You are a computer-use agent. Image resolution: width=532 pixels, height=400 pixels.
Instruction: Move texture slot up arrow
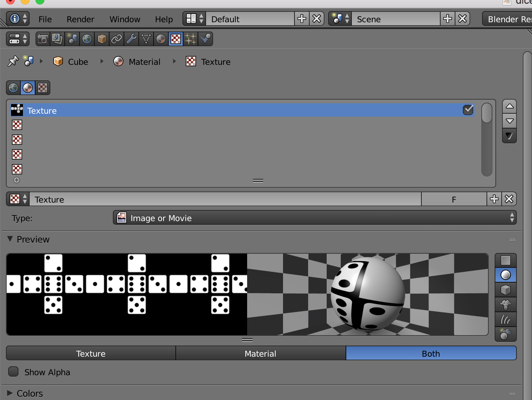509,107
